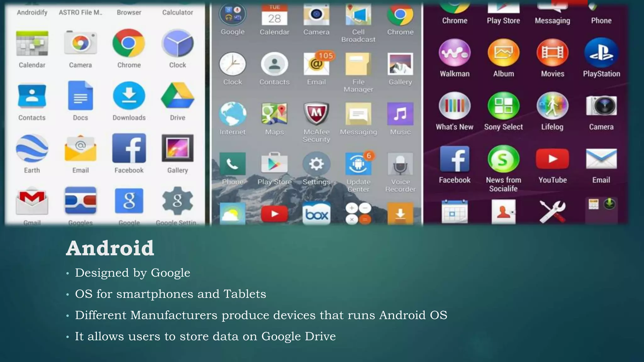Open the Gmail app icon
The height and width of the screenshot is (362, 644).
(32, 202)
